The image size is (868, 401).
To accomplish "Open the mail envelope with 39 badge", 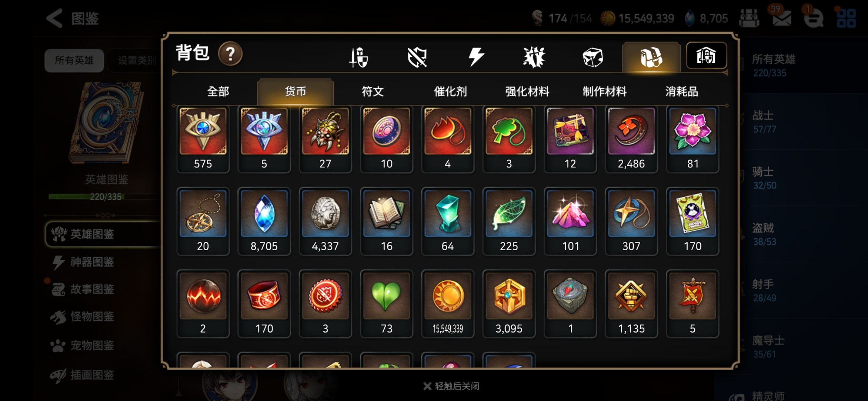I will tap(782, 17).
